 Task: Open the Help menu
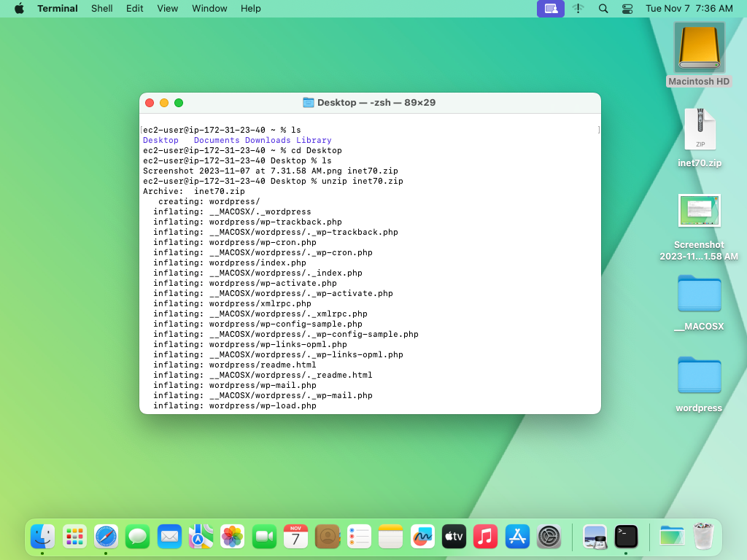(x=251, y=9)
